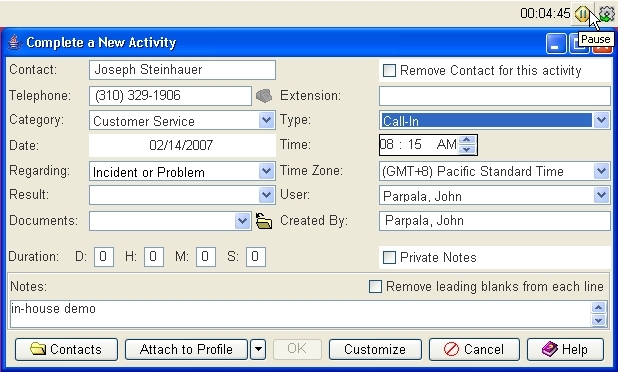618x372 pixels.
Task: Click the Java app icon in title bar
Action: point(15,42)
